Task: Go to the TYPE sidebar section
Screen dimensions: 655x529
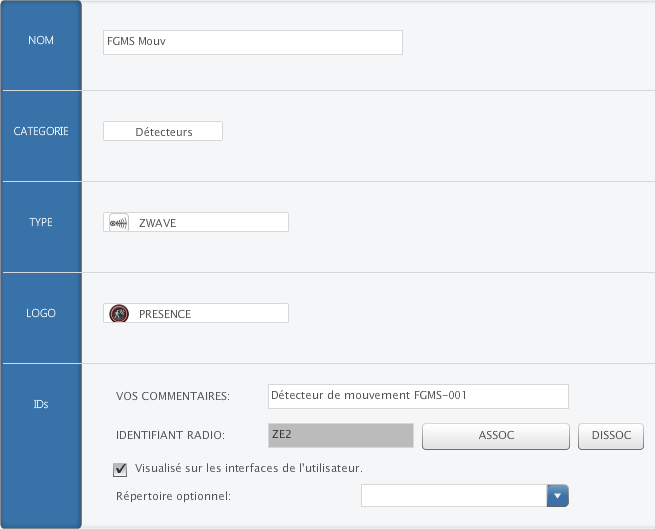Action: tap(41, 222)
